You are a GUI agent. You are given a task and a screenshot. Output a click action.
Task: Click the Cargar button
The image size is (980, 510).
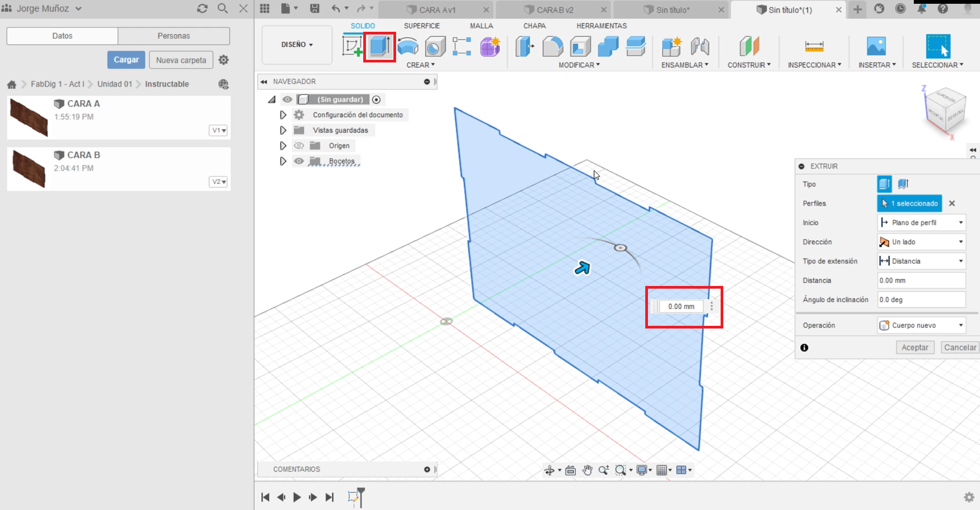click(x=126, y=60)
